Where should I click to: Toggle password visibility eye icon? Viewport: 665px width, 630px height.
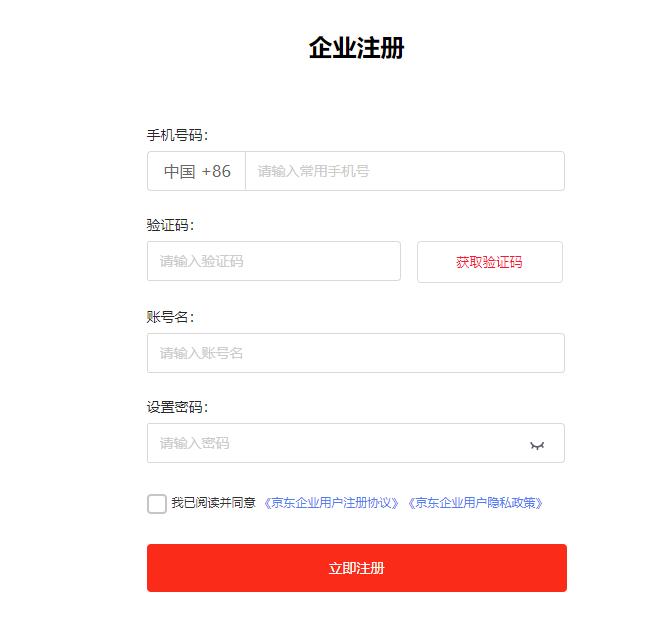coord(537,444)
